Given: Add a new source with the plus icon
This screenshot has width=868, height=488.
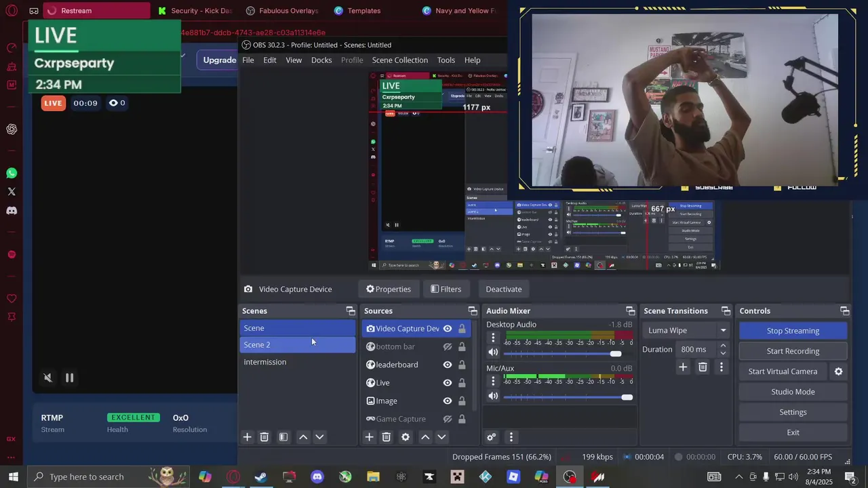Looking at the screenshot, I should pyautogui.click(x=369, y=437).
